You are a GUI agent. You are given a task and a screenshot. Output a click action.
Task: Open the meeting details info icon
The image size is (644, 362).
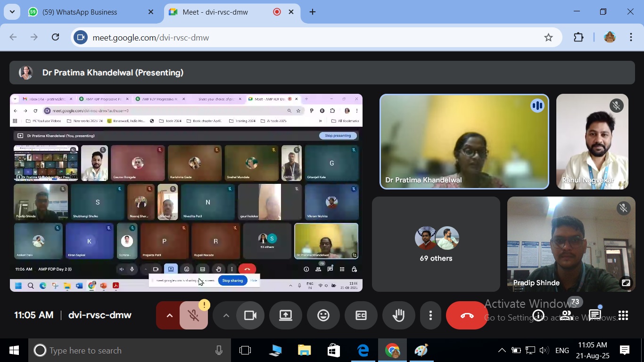(x=538, y=315)
